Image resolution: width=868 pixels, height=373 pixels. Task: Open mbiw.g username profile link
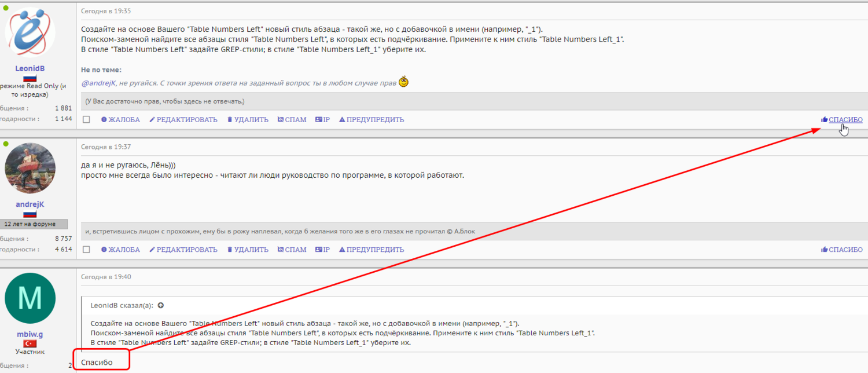(30, 335)
